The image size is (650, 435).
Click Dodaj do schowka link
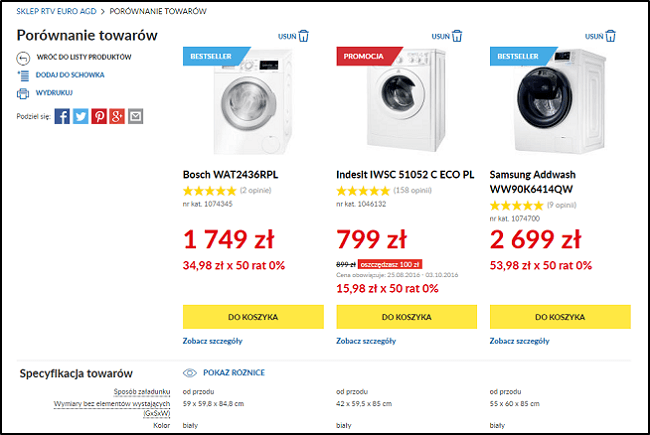click(x=69, y=75)
